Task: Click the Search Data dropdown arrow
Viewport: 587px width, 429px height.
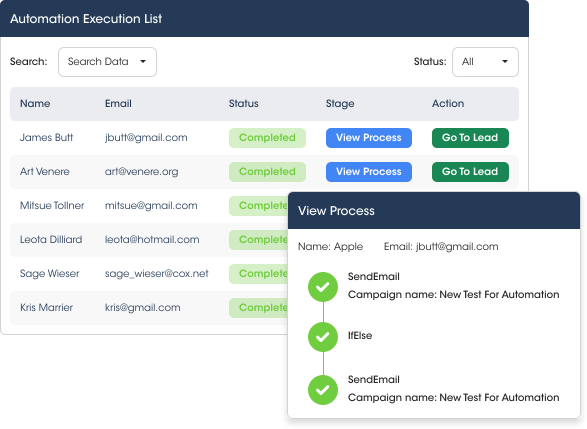Action: click(x=143, y=61)
